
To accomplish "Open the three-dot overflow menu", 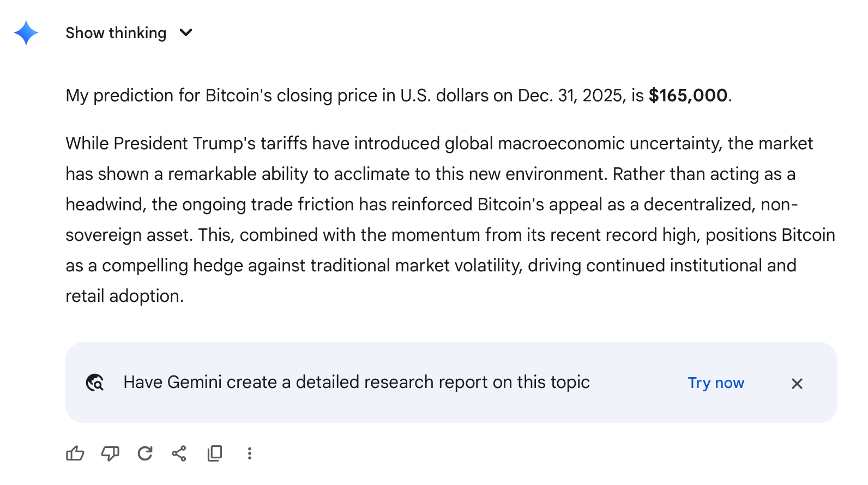I will [249, 453].
